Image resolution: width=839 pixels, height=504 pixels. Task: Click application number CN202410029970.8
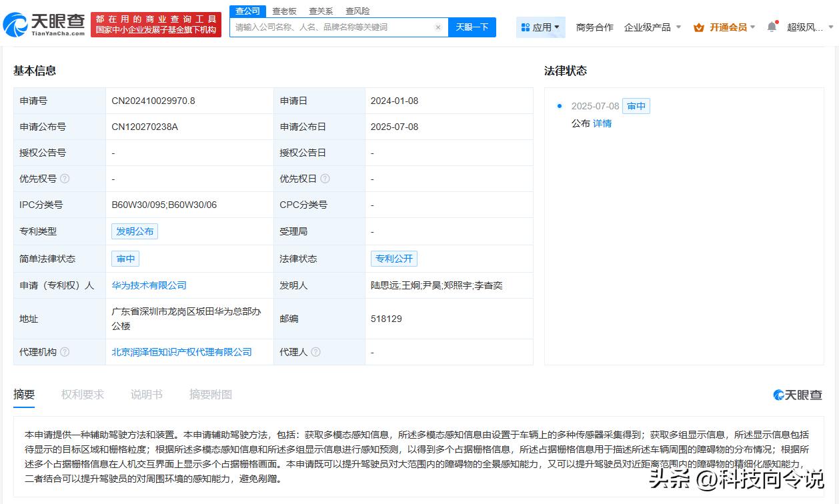coord(153,101)
